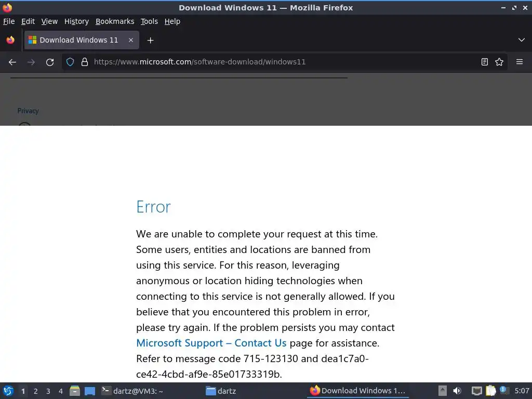Viewport: 532px width, 399px height.
Task: Switch to workspace 2
Action: click(36, 391)
